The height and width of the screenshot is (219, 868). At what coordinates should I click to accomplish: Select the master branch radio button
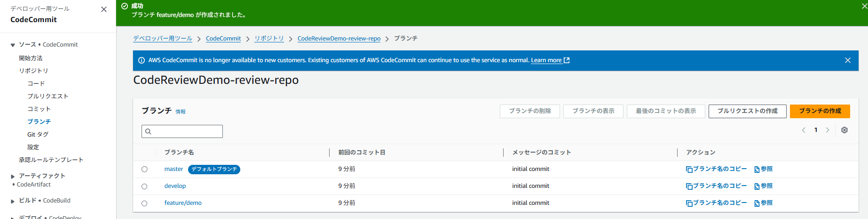coord(144,170)
